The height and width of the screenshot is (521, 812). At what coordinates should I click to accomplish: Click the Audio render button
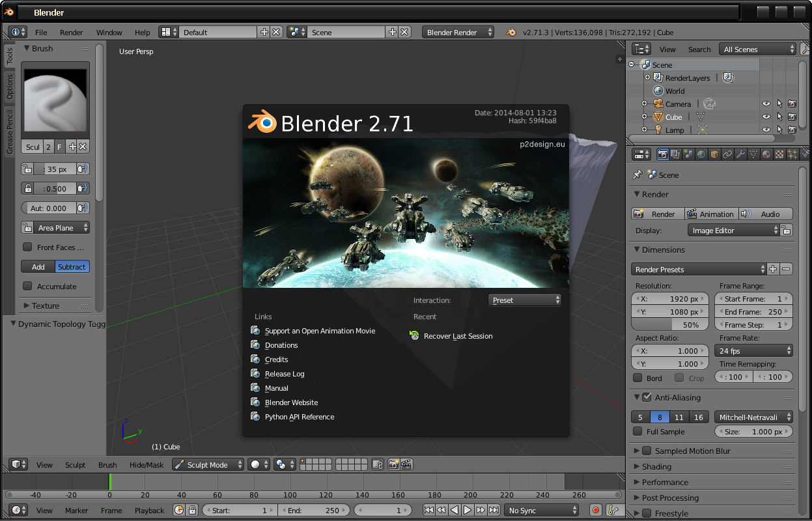[x=766, y=214]
